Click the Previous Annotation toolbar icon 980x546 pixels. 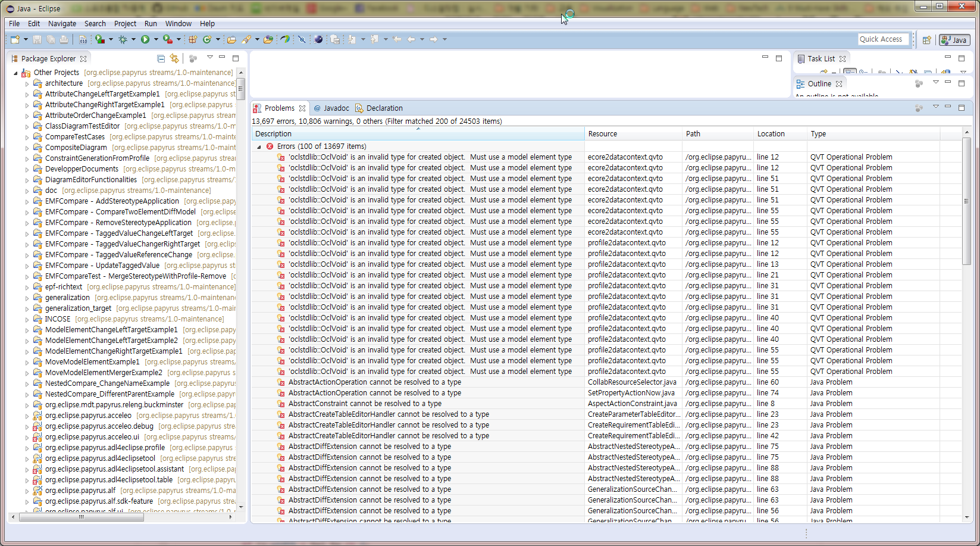(374, 39)
